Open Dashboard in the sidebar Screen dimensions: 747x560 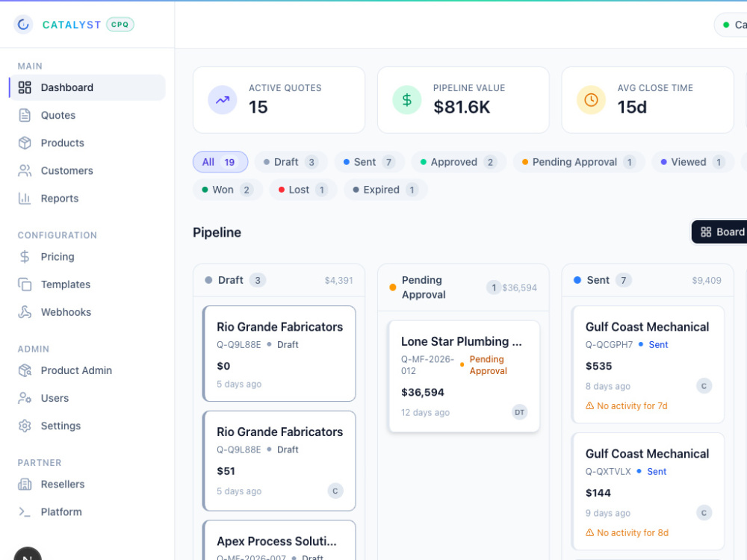[87, 87]
